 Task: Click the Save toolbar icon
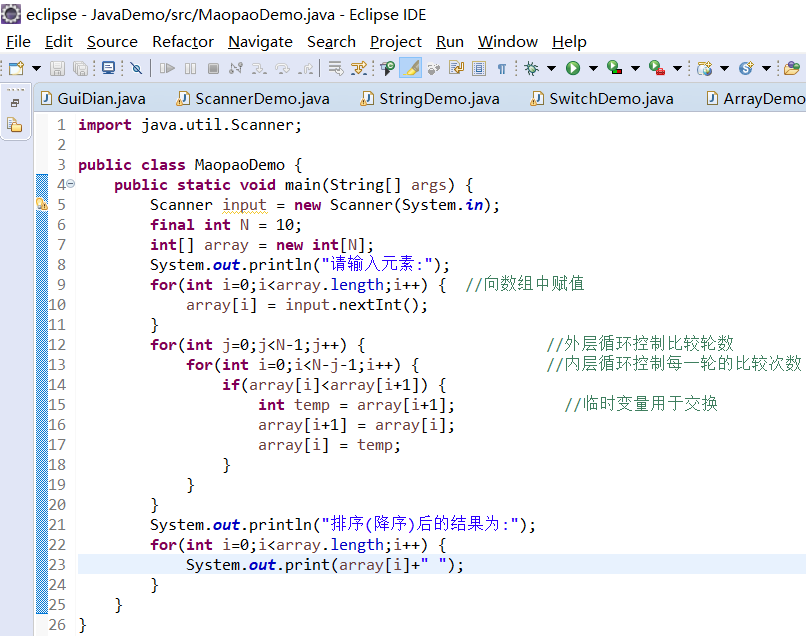(x=57, y=68)
